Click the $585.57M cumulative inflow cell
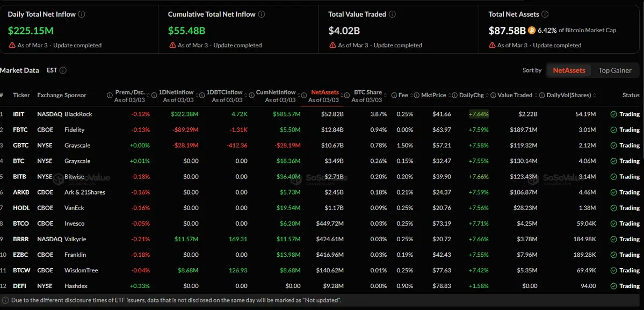 [286, 114]
